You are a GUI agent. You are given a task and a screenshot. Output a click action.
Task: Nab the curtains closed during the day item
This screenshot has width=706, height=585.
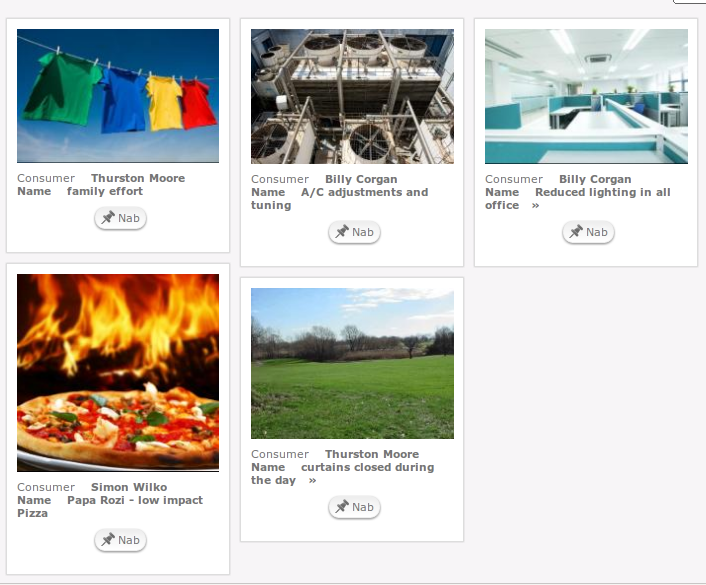click(x=354, y=507)
